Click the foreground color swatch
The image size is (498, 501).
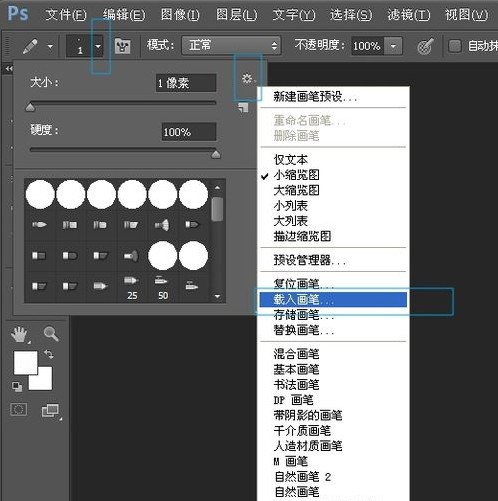25,362
